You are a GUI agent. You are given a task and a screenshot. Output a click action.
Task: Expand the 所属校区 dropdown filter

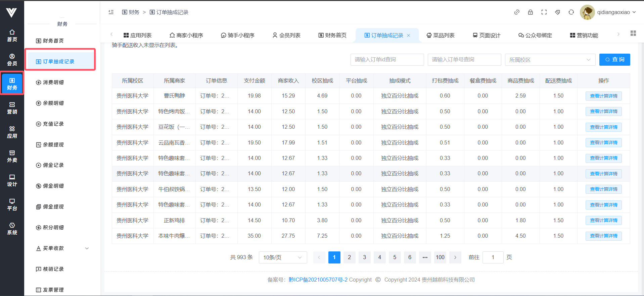coord(550,60)
